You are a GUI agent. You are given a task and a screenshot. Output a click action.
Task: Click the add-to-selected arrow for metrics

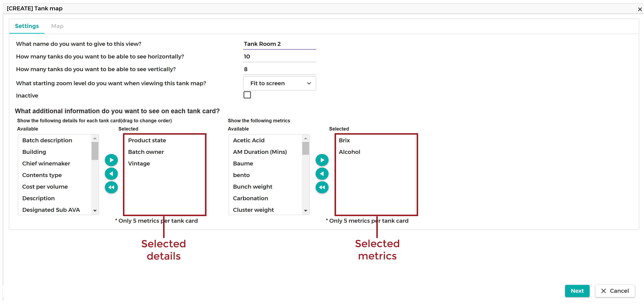pos(322,160)
